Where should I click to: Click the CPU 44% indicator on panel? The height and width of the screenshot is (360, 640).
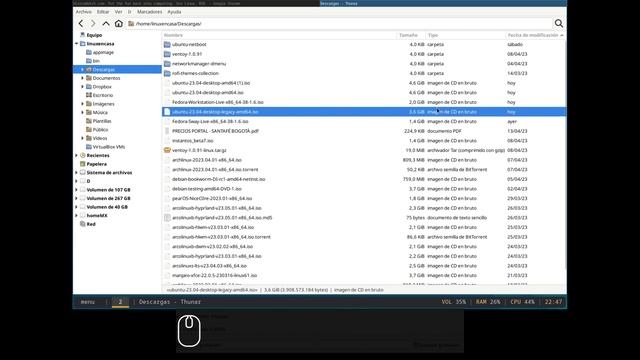(522, 302)
